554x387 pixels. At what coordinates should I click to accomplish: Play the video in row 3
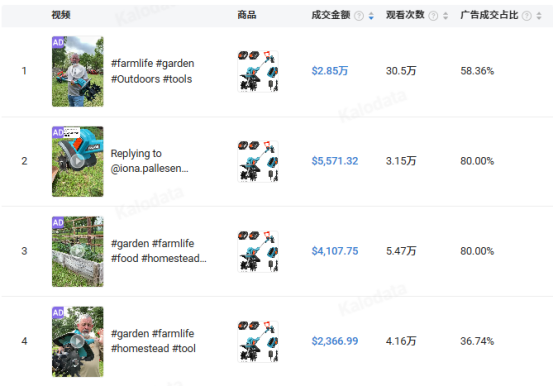point(77,251)
